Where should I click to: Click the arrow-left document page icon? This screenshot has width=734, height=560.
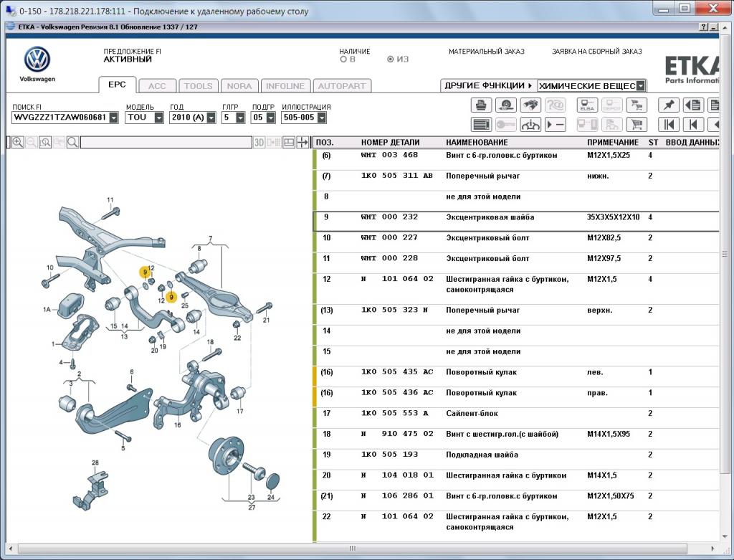693,105
